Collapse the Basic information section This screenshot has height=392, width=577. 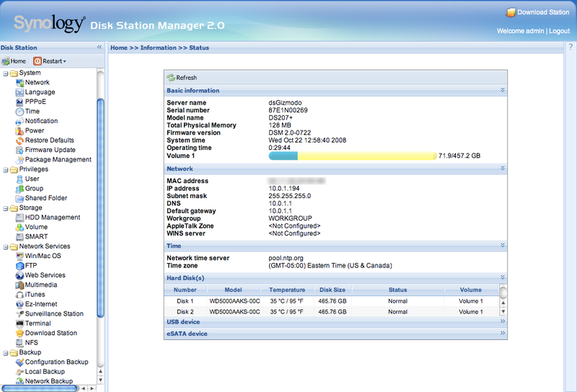point(502,90)
